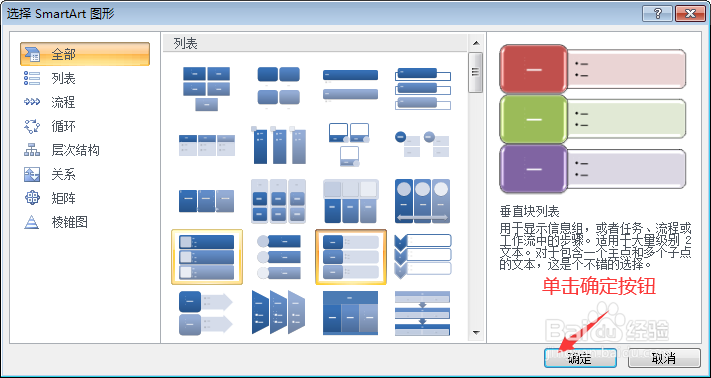711x378 pixels.
Task: Click the 取消 button
Action: (x=664, y=358)
